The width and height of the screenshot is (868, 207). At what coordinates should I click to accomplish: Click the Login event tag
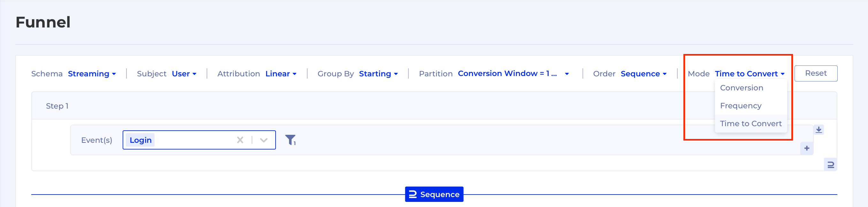coord(140,140)
